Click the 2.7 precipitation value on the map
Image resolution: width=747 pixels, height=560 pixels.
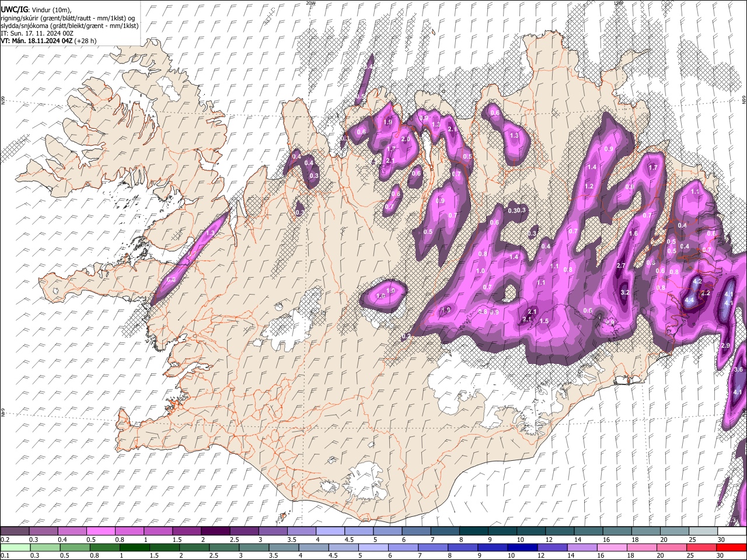click(621, 265)
